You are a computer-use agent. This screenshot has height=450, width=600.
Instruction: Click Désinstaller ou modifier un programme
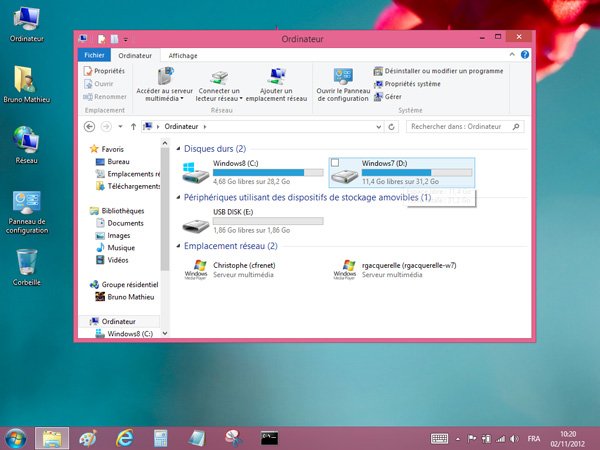coord(438,71)
